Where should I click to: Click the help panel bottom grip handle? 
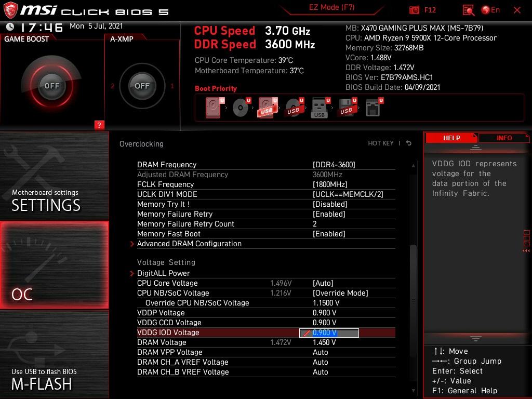tap(476, 338)
